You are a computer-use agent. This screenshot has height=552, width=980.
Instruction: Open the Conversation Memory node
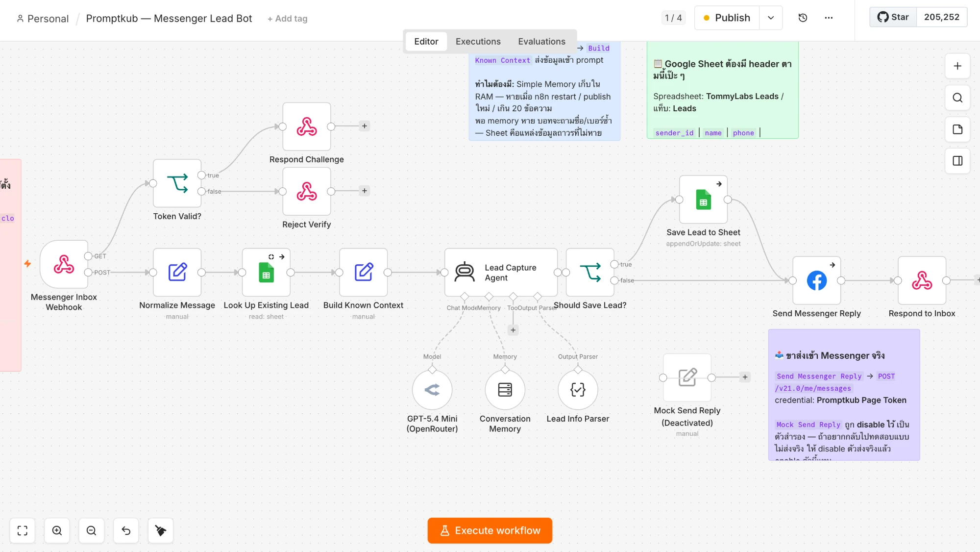(x=505, y=390)
